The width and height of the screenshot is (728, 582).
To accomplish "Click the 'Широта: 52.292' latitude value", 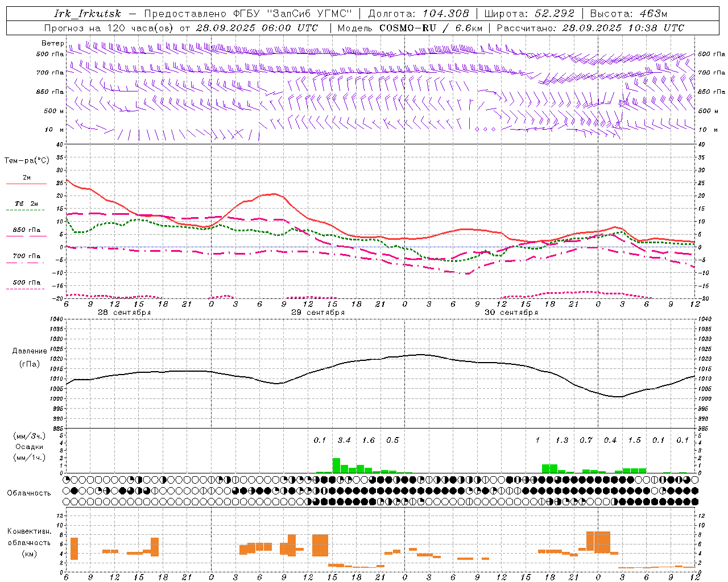I will point(530,14).
